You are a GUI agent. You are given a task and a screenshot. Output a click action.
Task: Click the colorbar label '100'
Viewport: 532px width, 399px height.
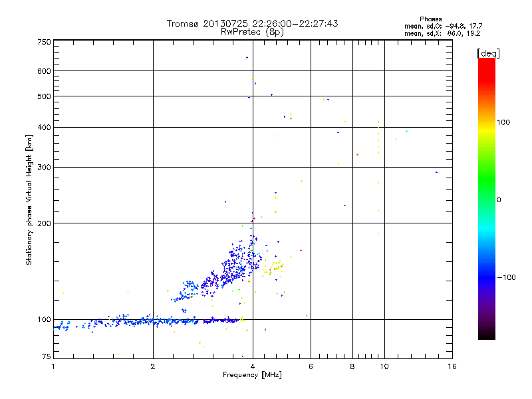point(503,122)
